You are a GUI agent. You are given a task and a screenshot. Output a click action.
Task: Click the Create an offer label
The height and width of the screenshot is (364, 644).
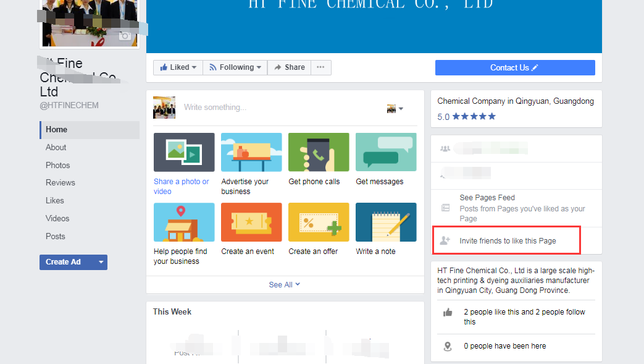point(314,252)
